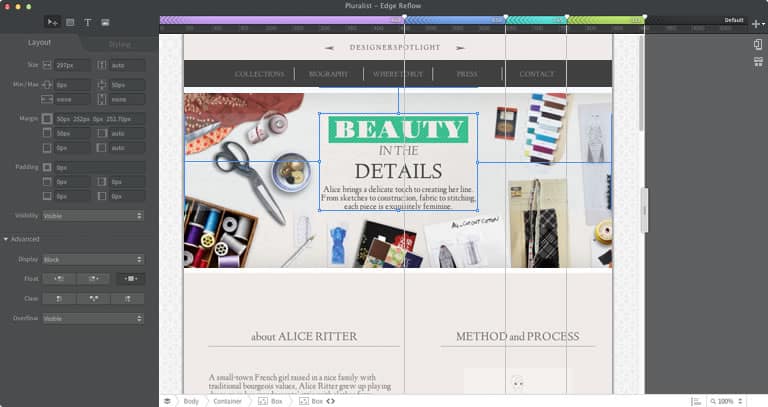Toggle float right button

point(93,278)
